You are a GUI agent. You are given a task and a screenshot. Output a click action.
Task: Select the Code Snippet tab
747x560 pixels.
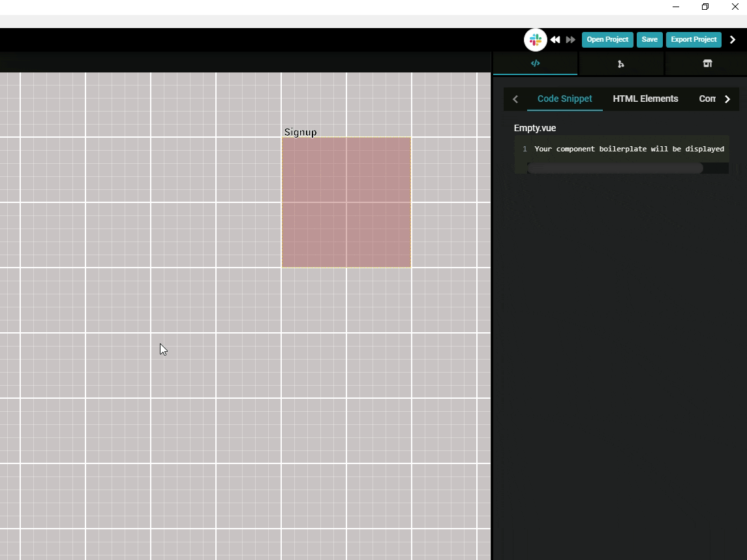click(564, 99)
